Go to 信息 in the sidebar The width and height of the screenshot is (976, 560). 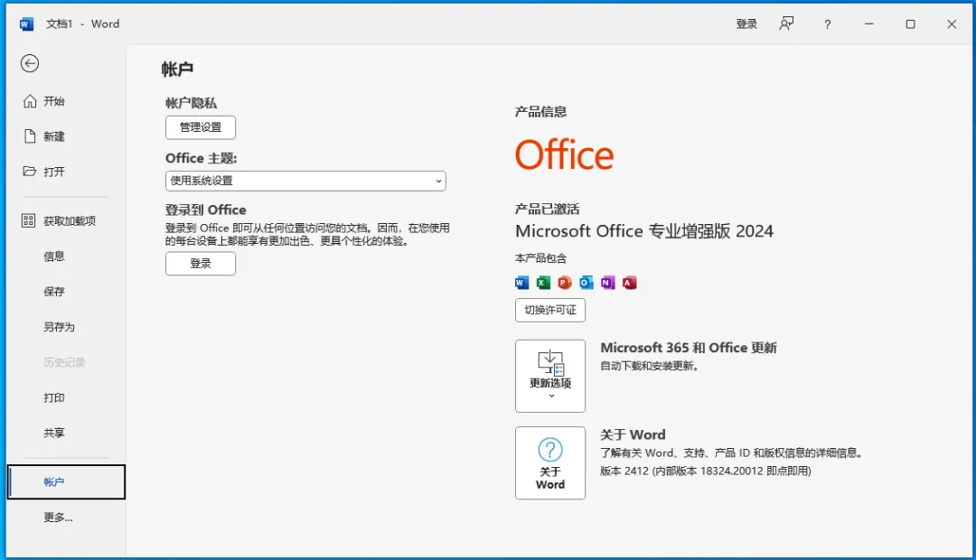[x=66, y=256]
